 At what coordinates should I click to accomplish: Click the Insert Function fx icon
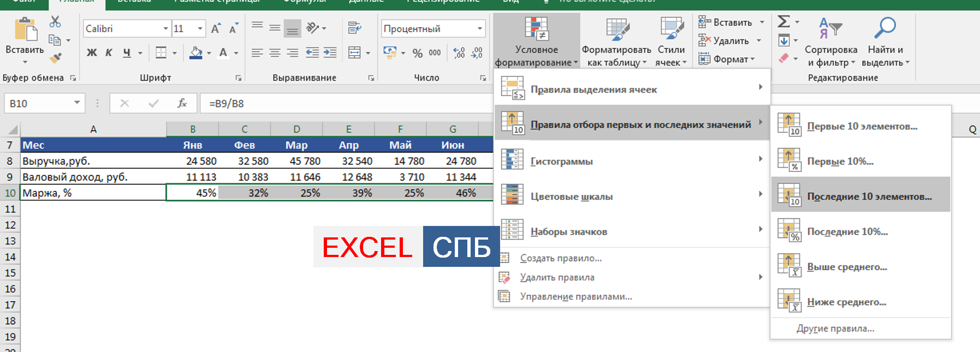click(182, 103)
